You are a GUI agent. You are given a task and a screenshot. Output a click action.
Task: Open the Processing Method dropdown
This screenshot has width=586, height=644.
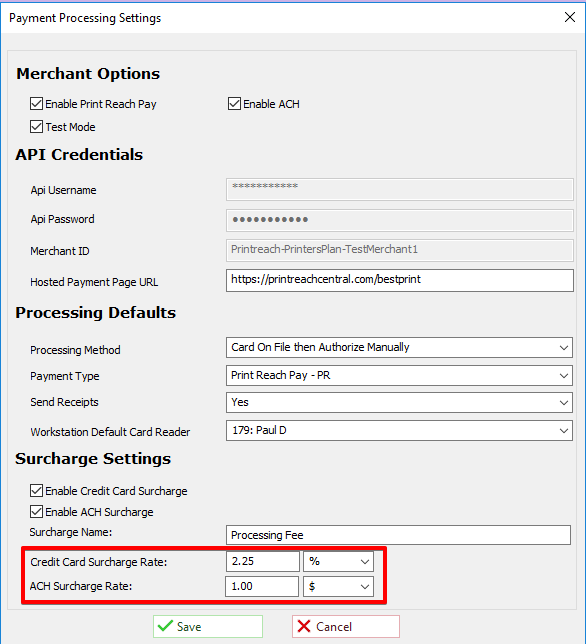399,347
